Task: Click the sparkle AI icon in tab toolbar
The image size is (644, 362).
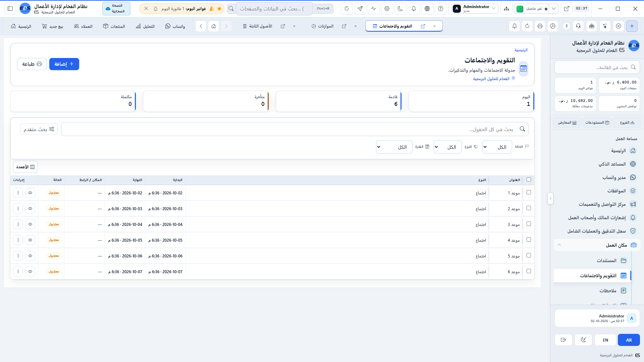Action: click(x=605, y=26)
